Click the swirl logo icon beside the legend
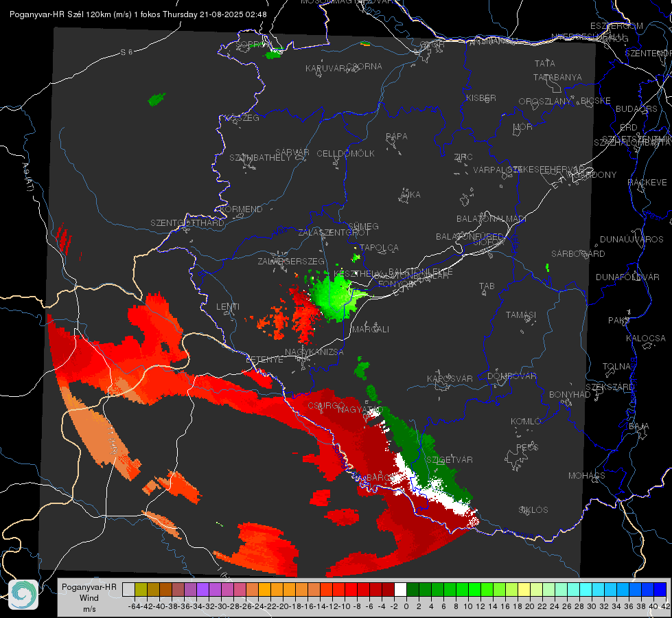Screen dimensions: 672x618 [23, 595]
